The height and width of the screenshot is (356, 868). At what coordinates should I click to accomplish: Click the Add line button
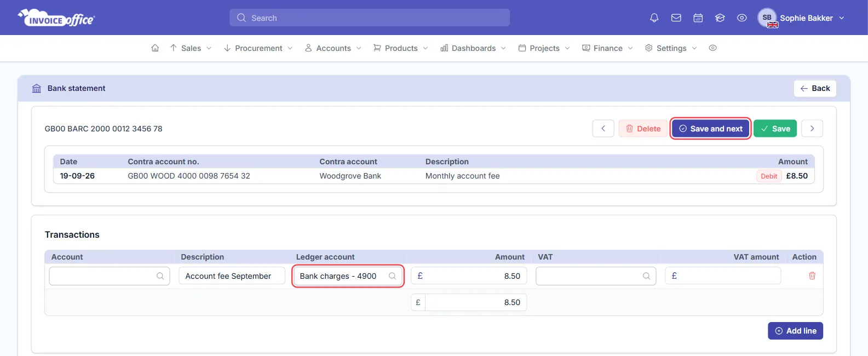[x=795, y=331]
